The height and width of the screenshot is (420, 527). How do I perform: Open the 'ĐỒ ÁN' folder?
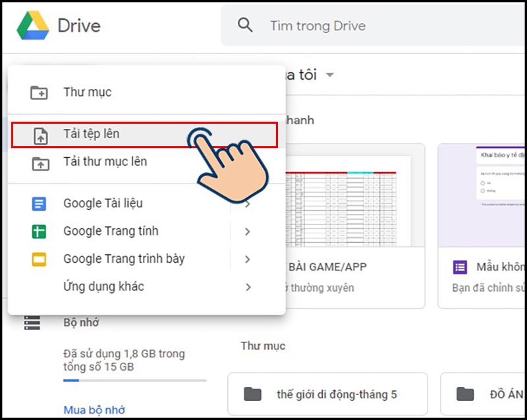click(483, 394)
